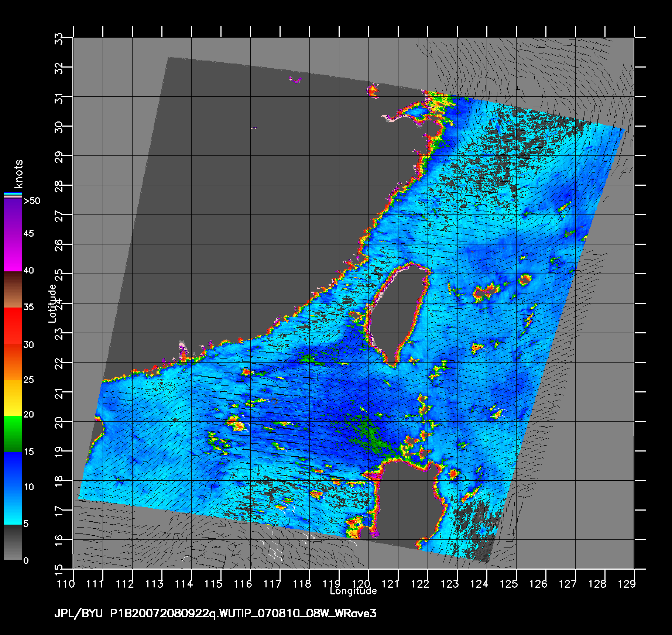This screenshot has height=635, width=672.
Task: Select the "JPL/BYU" credit text
Action: click(79, 614)
